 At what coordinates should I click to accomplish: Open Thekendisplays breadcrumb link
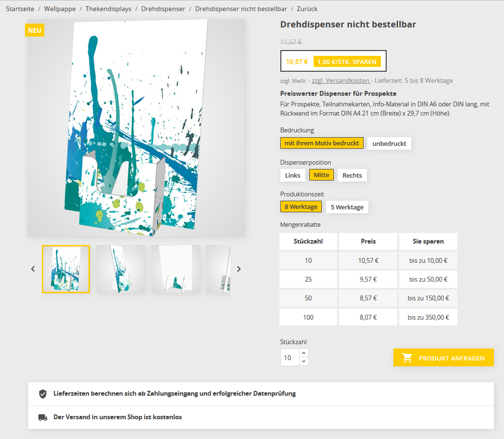click(x=108, y=9)
